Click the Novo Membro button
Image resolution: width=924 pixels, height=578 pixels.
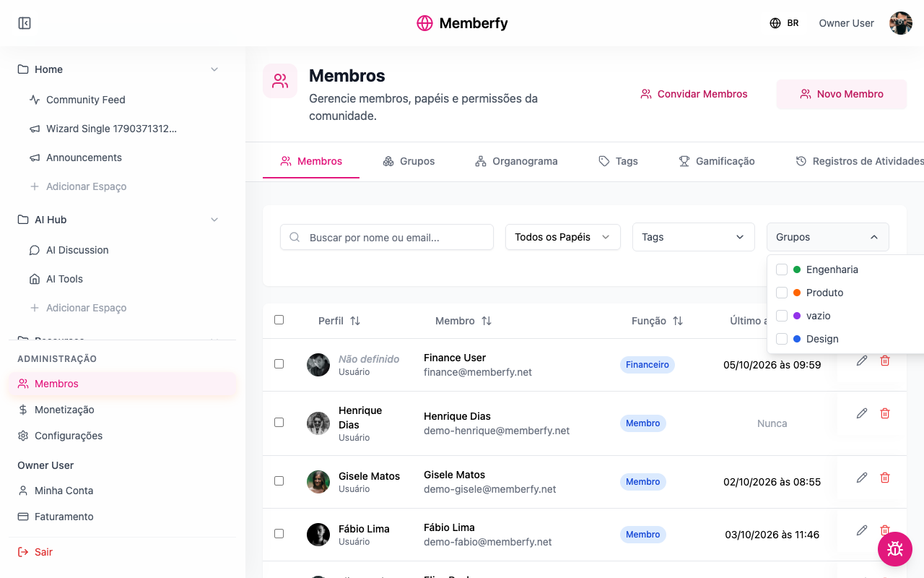[x=842, y=94]
